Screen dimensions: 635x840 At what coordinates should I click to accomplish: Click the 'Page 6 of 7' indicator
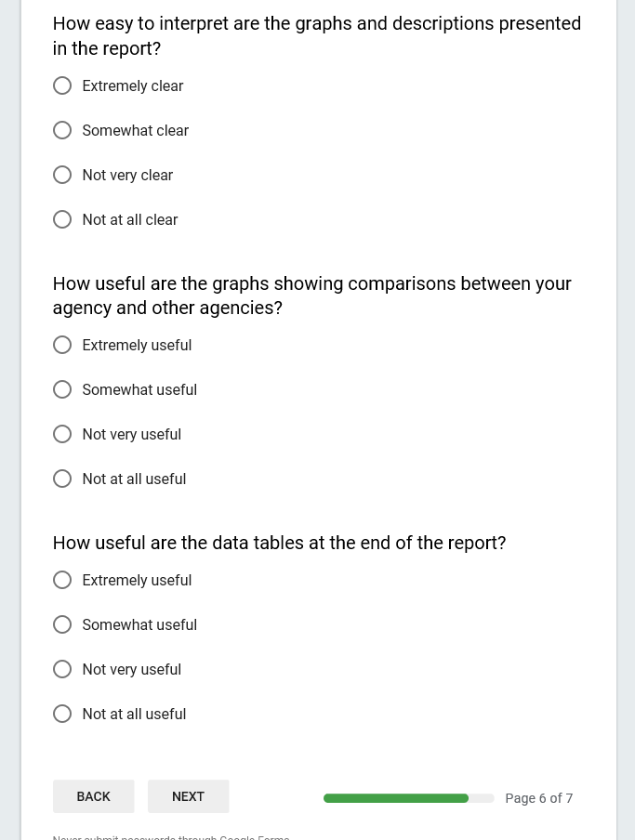tap(538, 798)
